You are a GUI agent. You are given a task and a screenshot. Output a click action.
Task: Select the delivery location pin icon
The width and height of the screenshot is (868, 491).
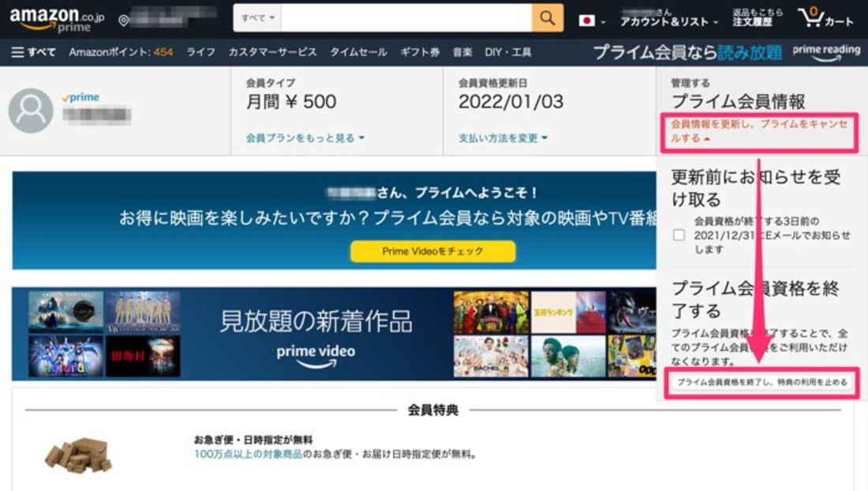[x=124, y=21]
